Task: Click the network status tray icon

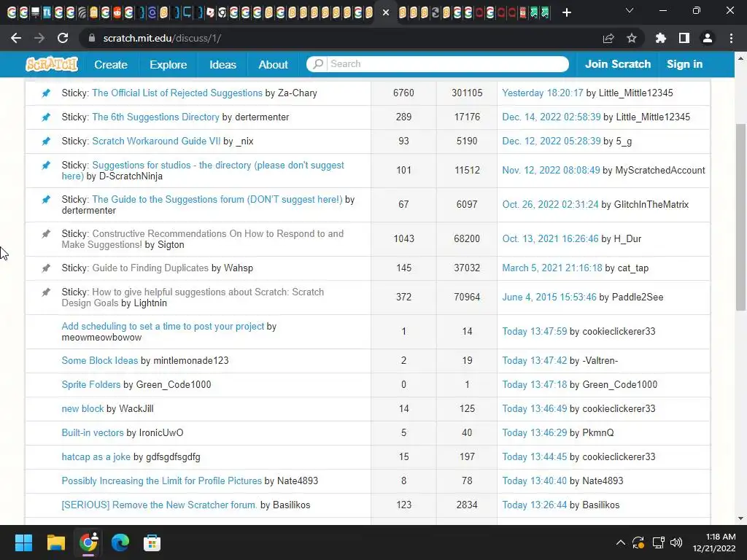Action: pyautogui.click(x=658, y=542)
